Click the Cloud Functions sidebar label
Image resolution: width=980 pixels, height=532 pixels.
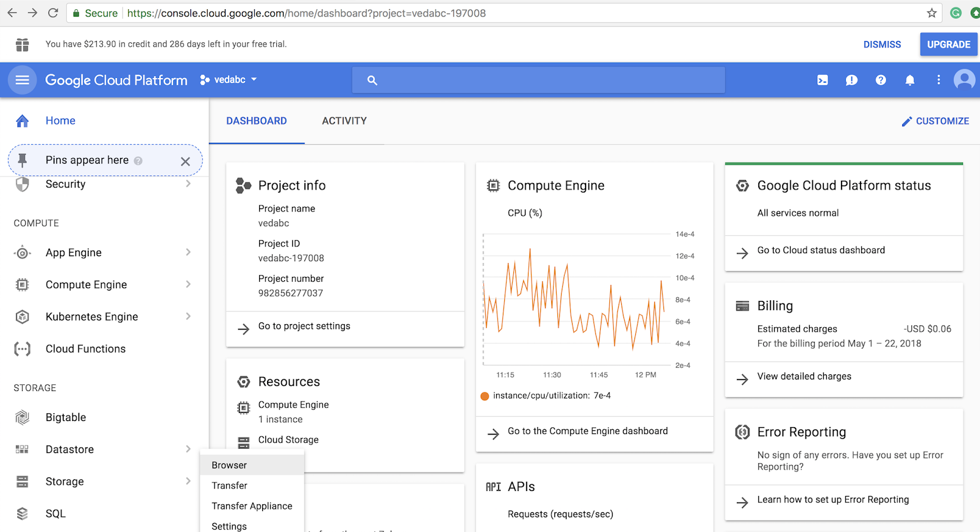pos(86,349)
